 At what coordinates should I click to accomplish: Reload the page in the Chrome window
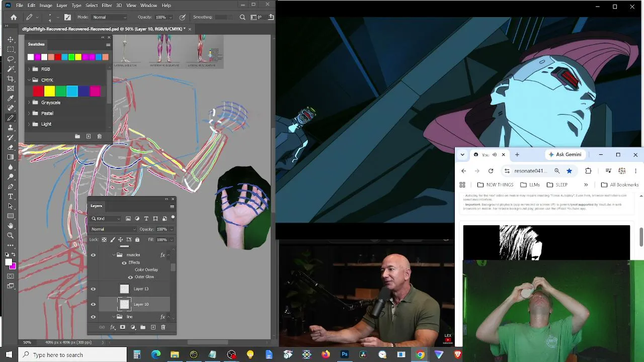pyautogui.click(x=491, y=171)
